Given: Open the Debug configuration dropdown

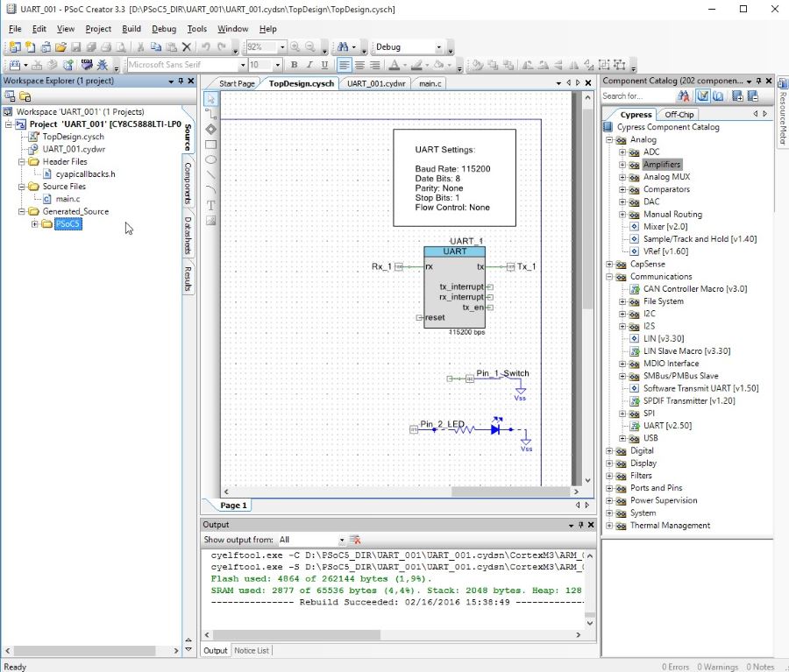Looking at the screenshot, I should (439, 47).
